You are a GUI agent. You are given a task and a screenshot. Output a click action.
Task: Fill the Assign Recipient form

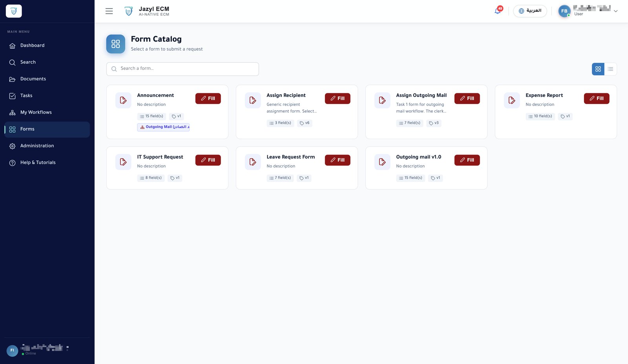[x=338, y=98]
